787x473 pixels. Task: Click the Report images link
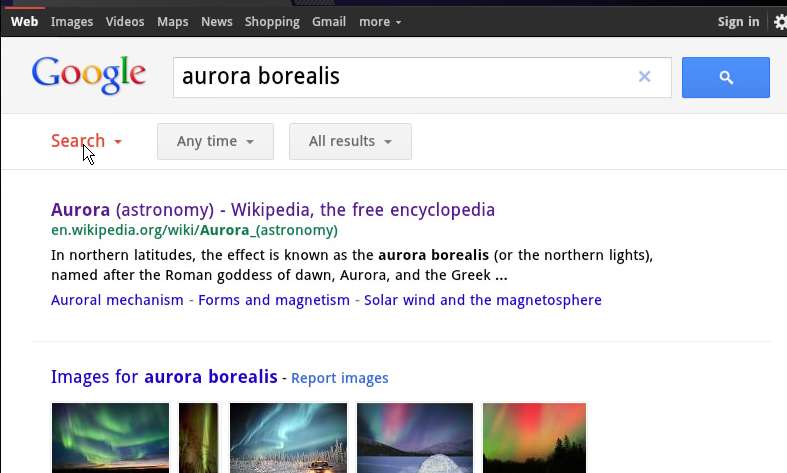coord(340,378)
